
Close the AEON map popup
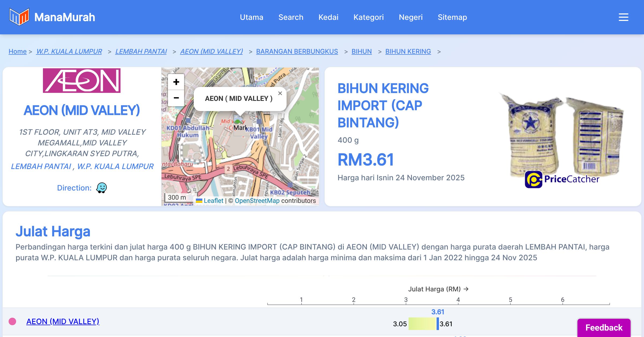point(280,93)
